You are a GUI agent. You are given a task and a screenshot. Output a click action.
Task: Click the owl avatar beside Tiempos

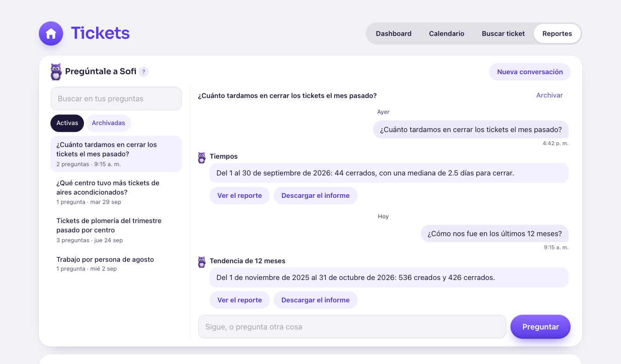202,158
